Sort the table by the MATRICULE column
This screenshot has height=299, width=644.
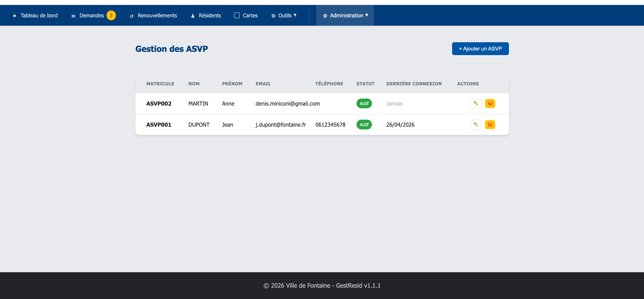pyautogui.click(x=160, y=84)
